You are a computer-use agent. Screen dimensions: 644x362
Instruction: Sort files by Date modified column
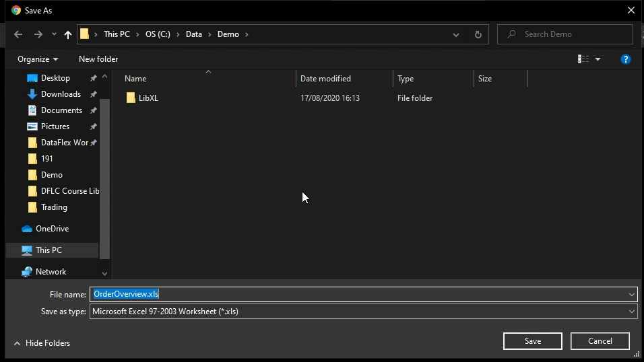(325, 79)
